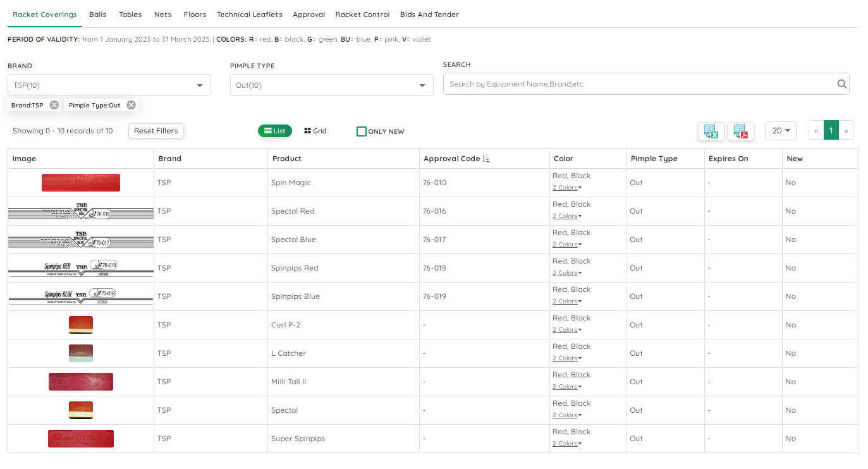Open the Spinpips Blue 76-019 image
Image resolution: width=868 pixels, height=469 pixels.
click(x=81, y=296)
